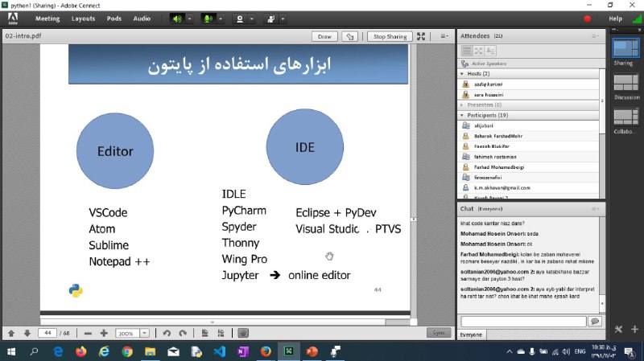Click the chat message input field
This screenshot has width=644, height=361.
pos(523,322)
